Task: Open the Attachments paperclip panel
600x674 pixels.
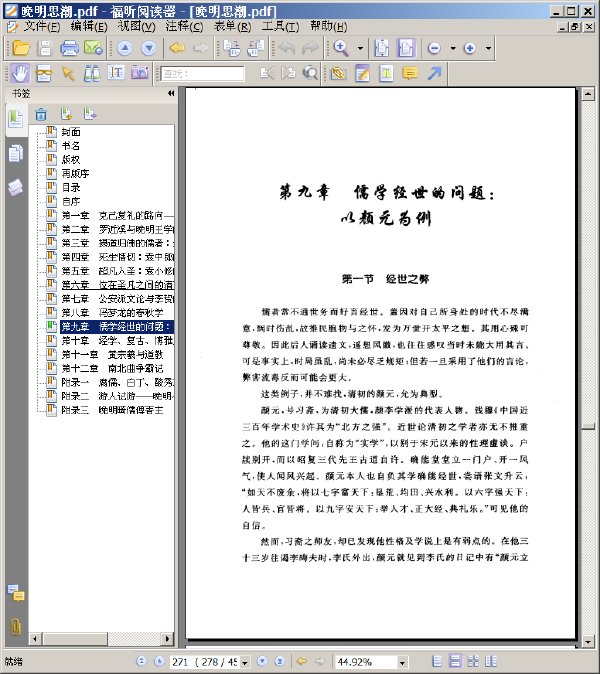Action: pyautogui.click(x=15, y=627)
